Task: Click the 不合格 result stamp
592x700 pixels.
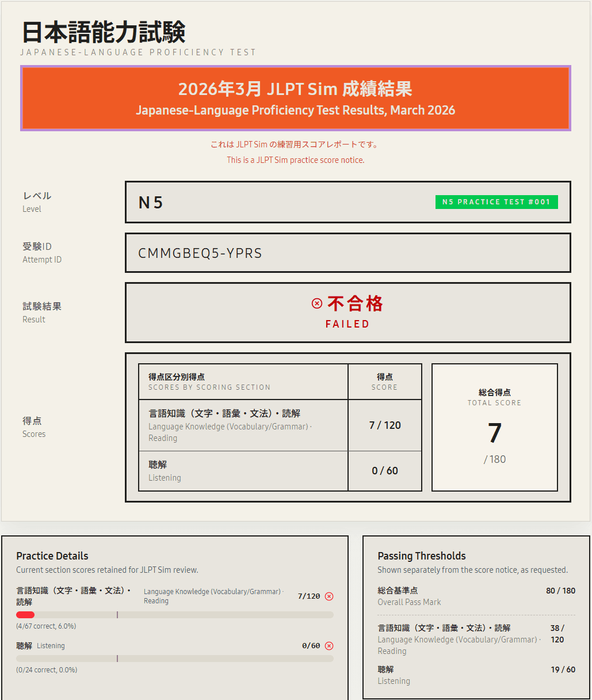Action: pyautogui.click(x=354, y=303)
